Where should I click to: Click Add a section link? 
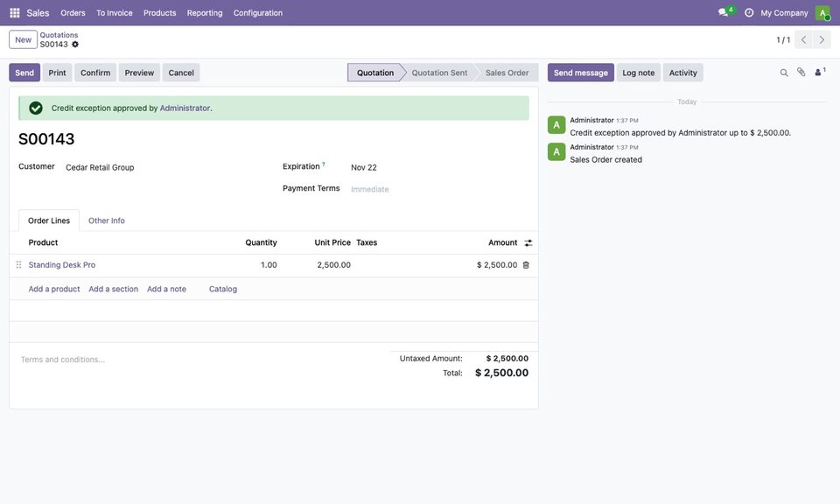point(114,290)
